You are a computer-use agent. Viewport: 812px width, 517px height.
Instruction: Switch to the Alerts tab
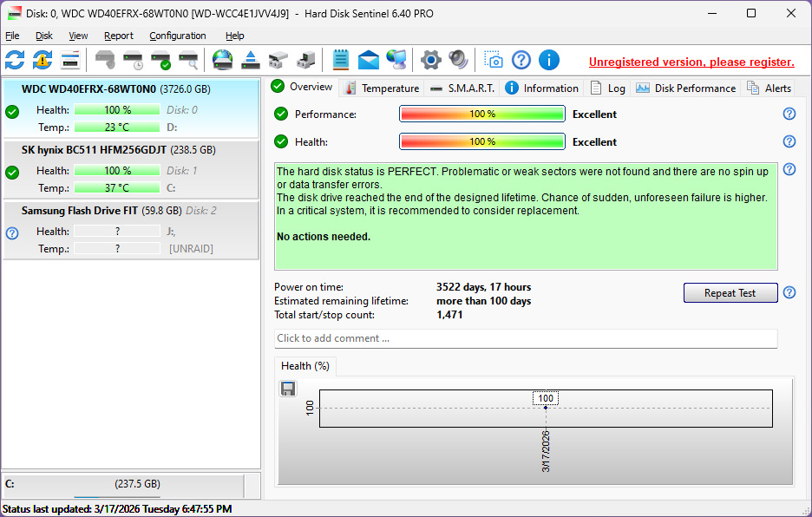click(x=769, y=88)
